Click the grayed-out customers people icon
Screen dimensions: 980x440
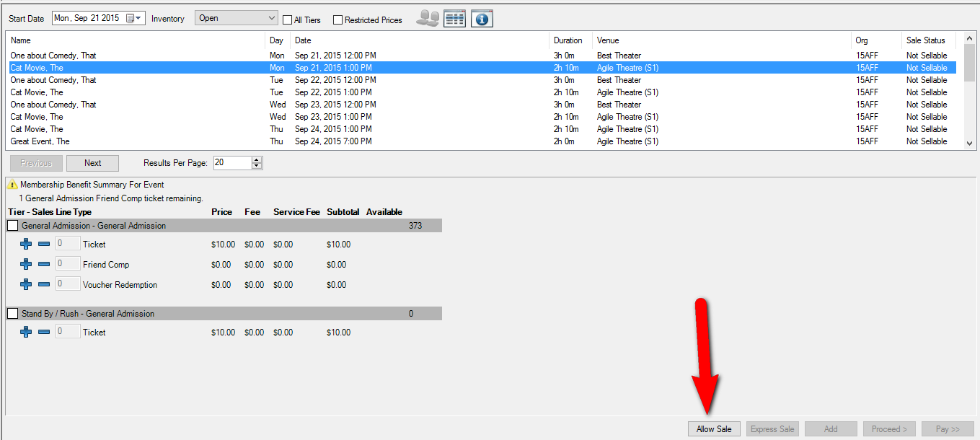click(428, 19)
